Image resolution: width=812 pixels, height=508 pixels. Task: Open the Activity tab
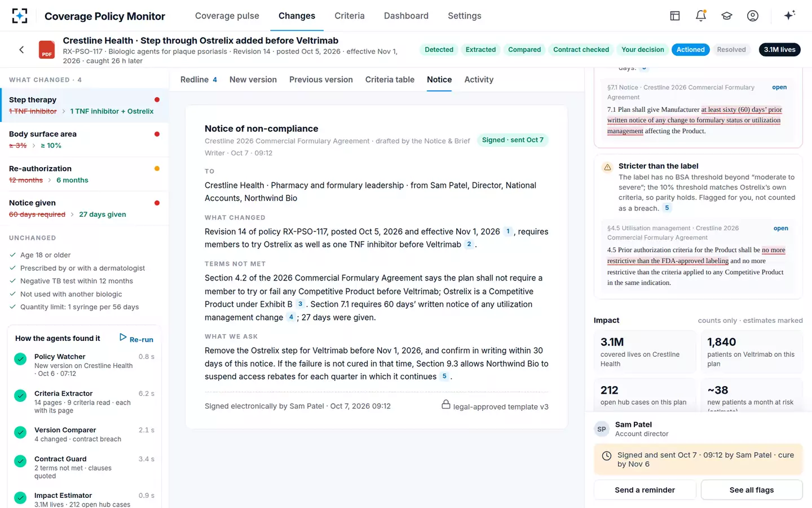click(x=479, y=80)
